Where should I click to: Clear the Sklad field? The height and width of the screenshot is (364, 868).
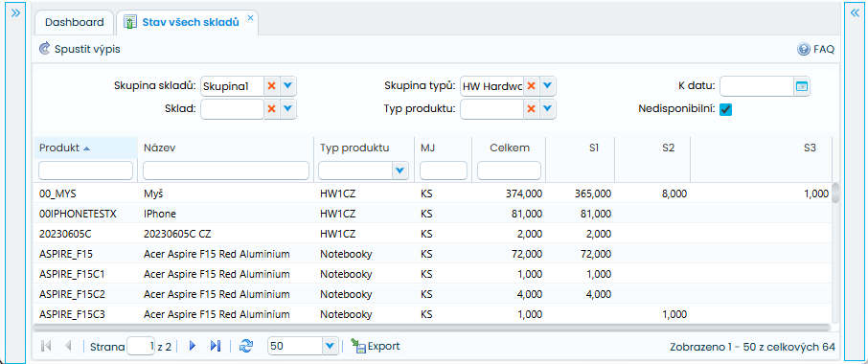(x=271, y=109)
